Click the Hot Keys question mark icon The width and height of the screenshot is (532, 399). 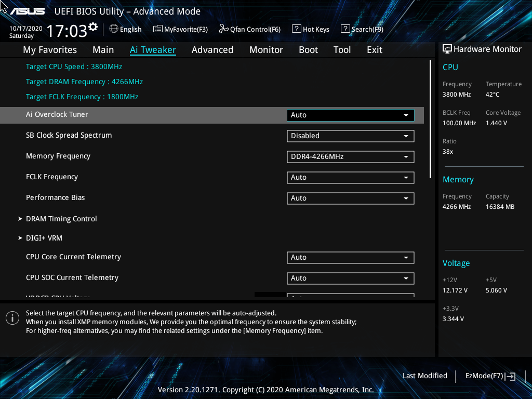click(x=296, y=29)
